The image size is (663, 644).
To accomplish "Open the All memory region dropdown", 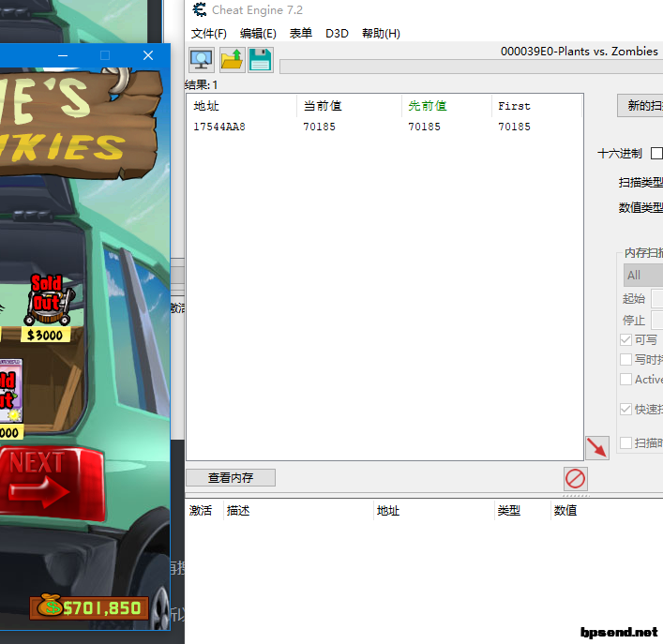I will point(643,275).
